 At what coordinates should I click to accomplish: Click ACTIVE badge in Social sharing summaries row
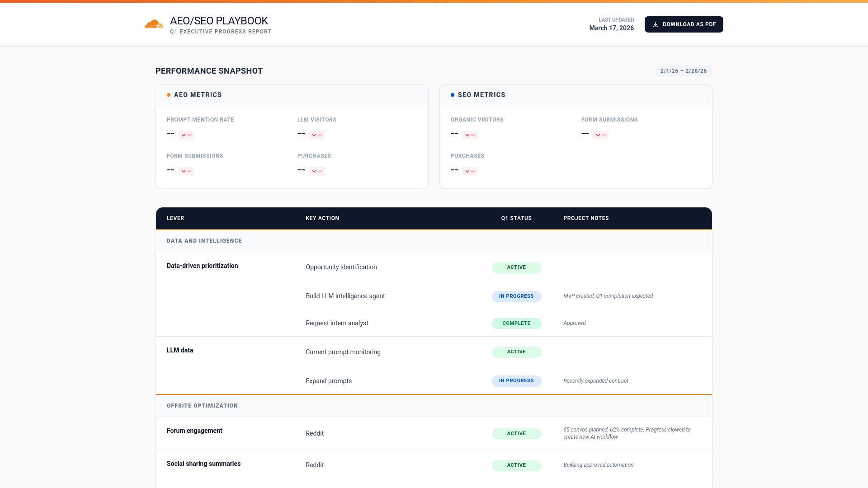(516, 465)
